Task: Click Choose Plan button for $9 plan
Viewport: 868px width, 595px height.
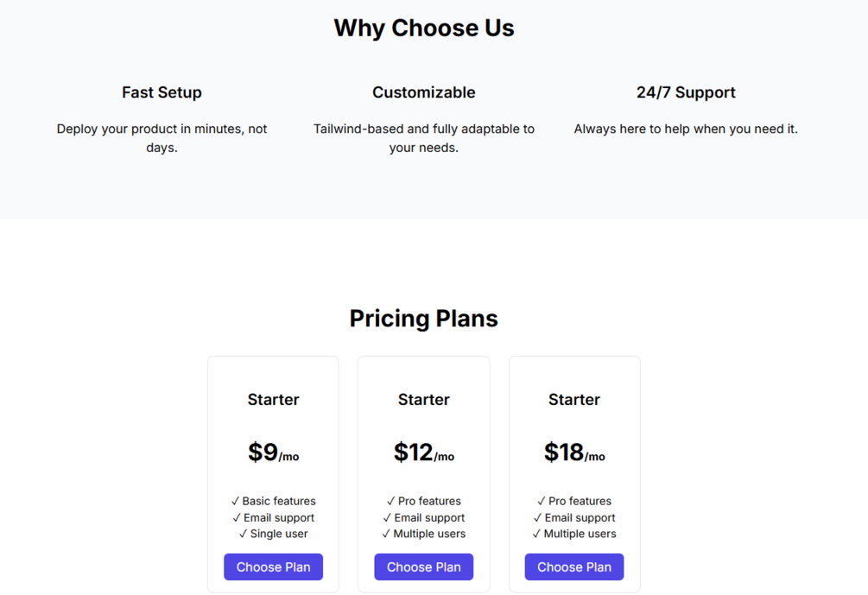Action: (273, 567)
